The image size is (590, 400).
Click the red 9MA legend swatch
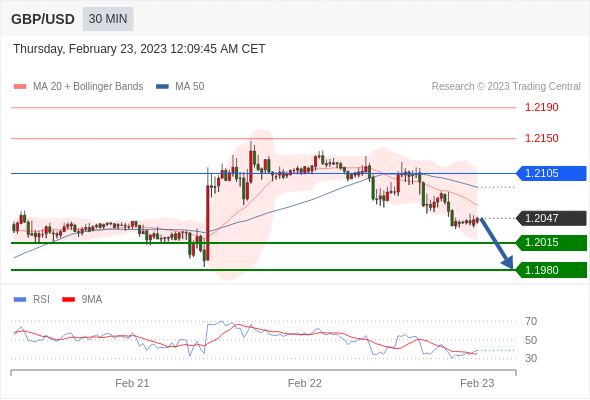(x=68, y=300)
